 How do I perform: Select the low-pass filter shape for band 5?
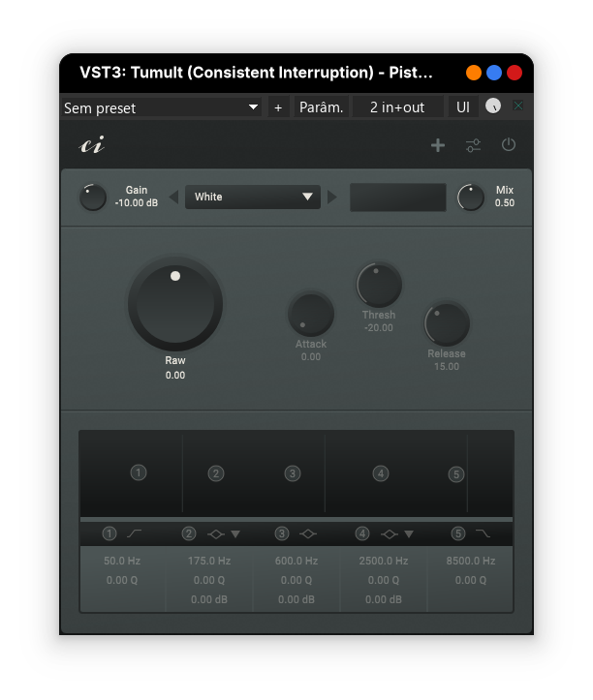pos(482,533)
